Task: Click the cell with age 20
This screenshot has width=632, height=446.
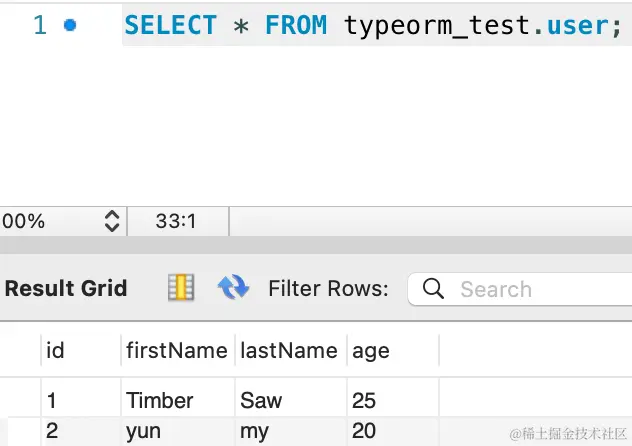Action: tap(364, 431)
